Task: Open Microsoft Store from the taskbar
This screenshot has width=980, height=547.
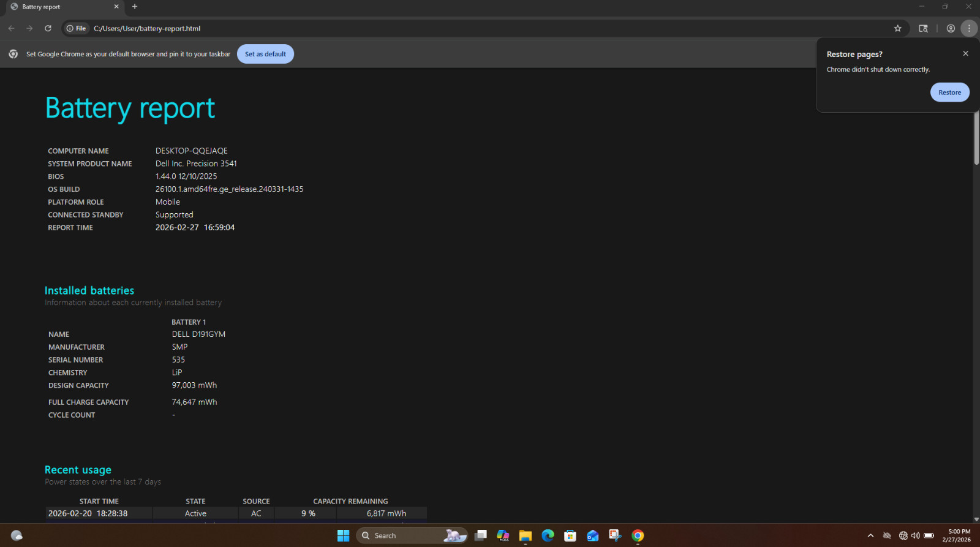Action: coord(570,535)
